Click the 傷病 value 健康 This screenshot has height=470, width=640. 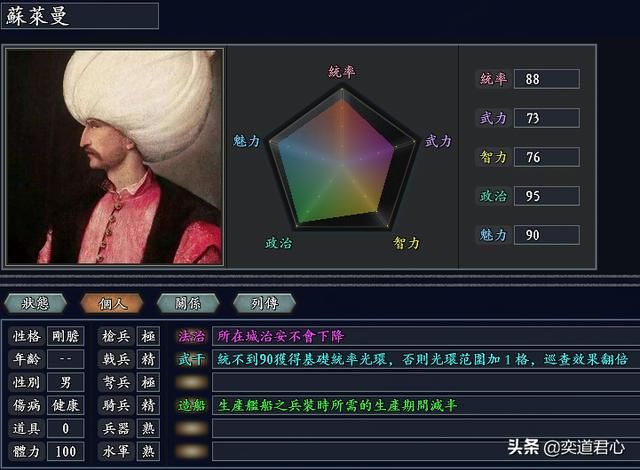point(65,405)
